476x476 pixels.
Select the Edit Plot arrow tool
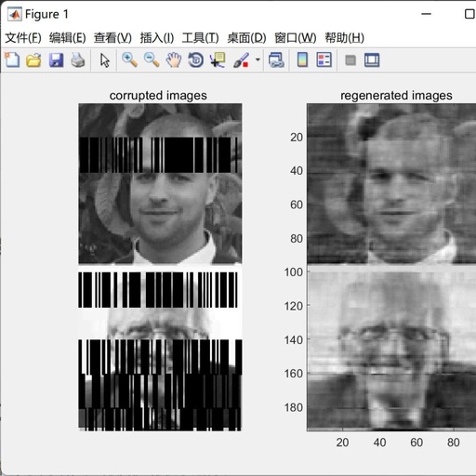click(105, 60)
